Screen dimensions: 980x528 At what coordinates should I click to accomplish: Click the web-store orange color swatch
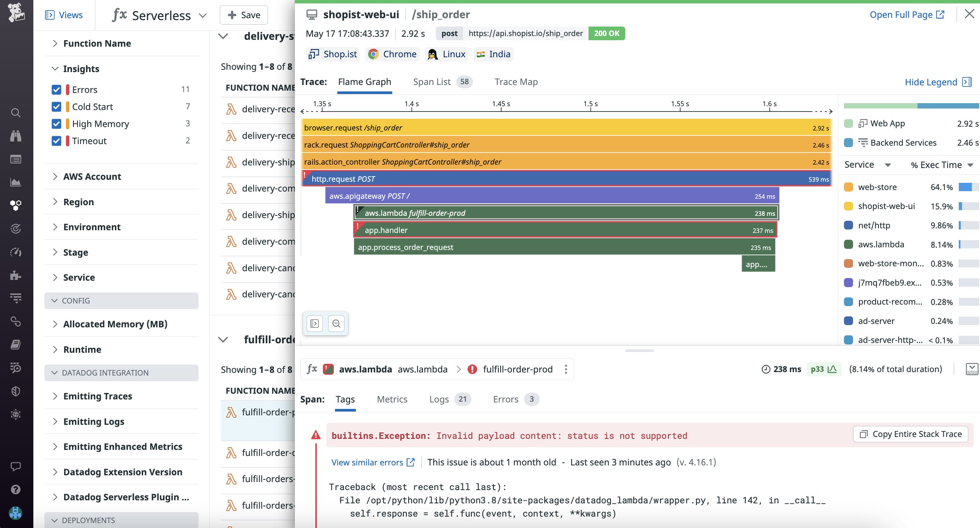point(848,187)
